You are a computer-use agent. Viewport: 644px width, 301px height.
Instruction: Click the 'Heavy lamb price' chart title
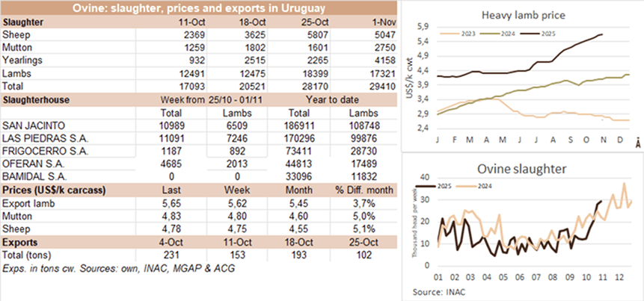[523, 15]
